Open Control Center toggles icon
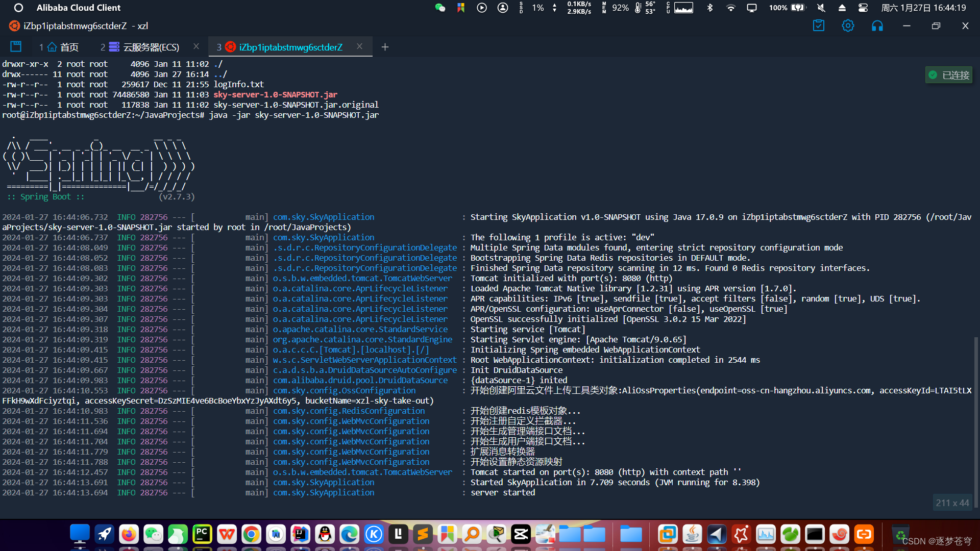The height and width of the screenshot is (551, 980). coord(863,8)
